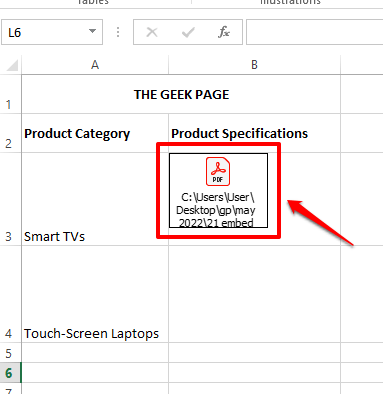
Task: Select row 5 header
Action: [x=10, y=353]
